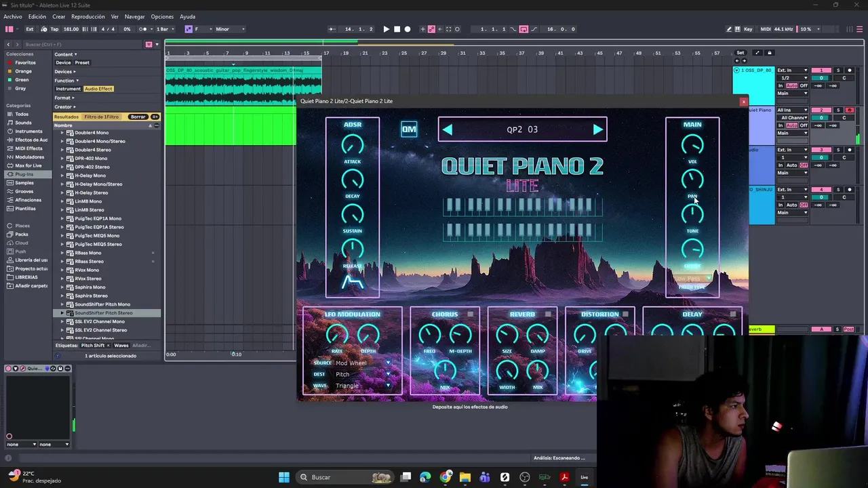Start playback with the Play button
Viewport: 868px width, 488px height.
[x=387, y=29]
